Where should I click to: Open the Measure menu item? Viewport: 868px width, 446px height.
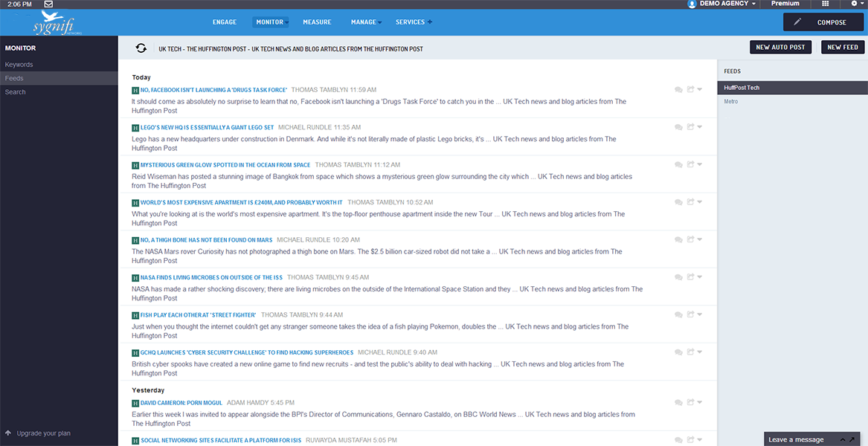(x=317, y=22)
